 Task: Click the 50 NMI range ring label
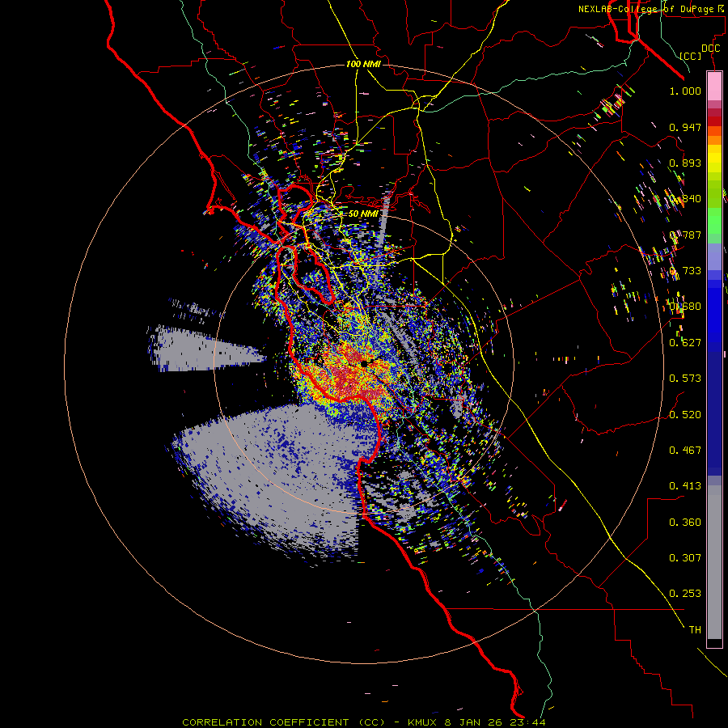coord(363,214)
